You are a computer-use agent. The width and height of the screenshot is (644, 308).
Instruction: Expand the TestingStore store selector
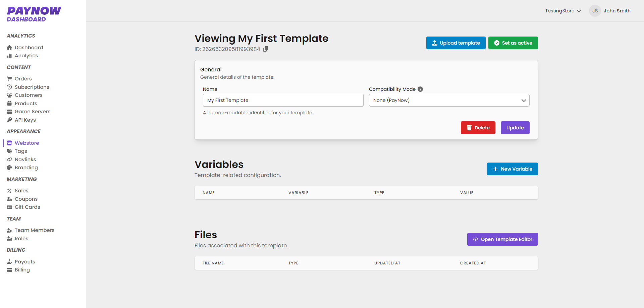tap(563, 11)
